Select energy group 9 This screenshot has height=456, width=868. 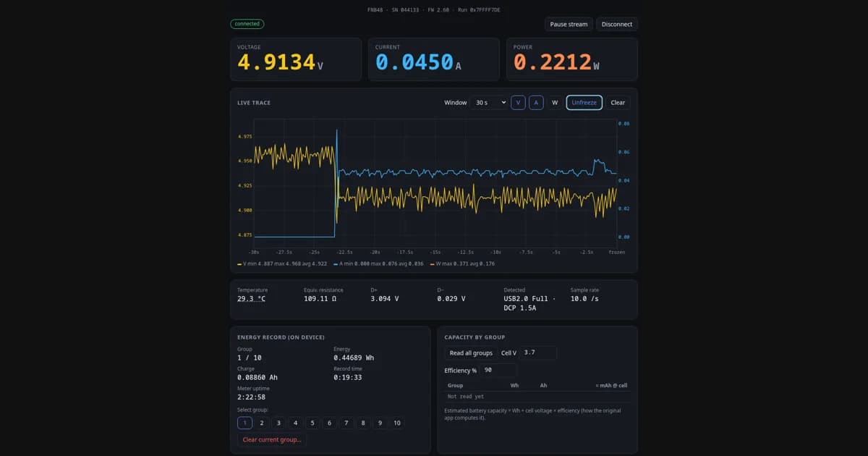coord(380,423)
